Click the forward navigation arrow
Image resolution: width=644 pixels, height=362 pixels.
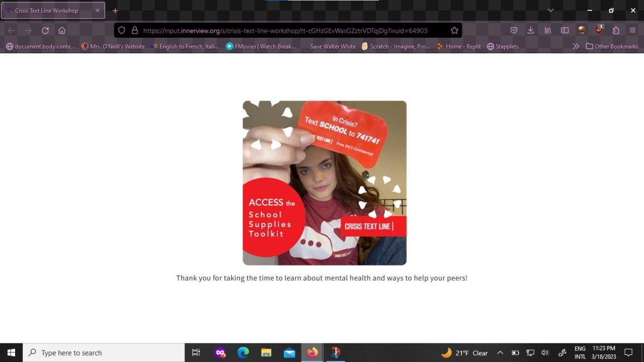[28, 30]
